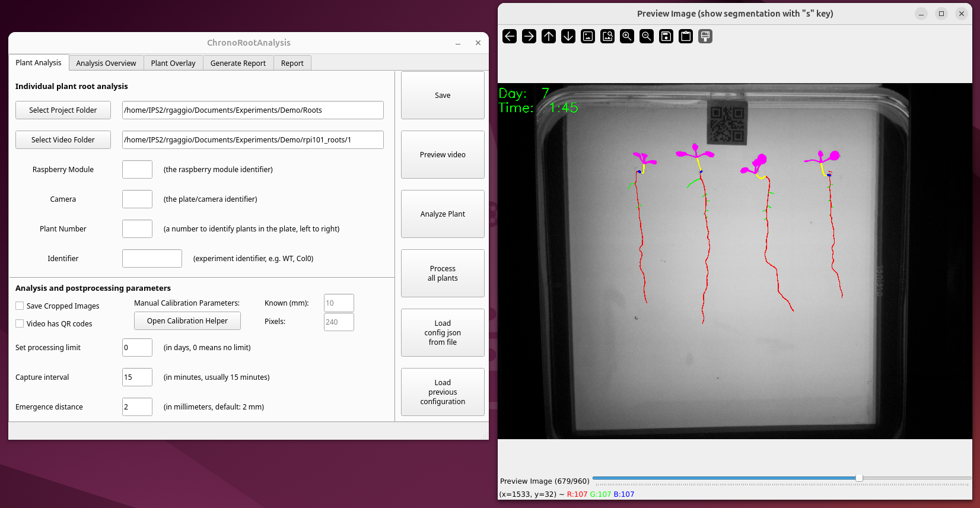Click the floppy disk save icon
This screenshot has width=980, height=508.
click(x=666, y=36)
